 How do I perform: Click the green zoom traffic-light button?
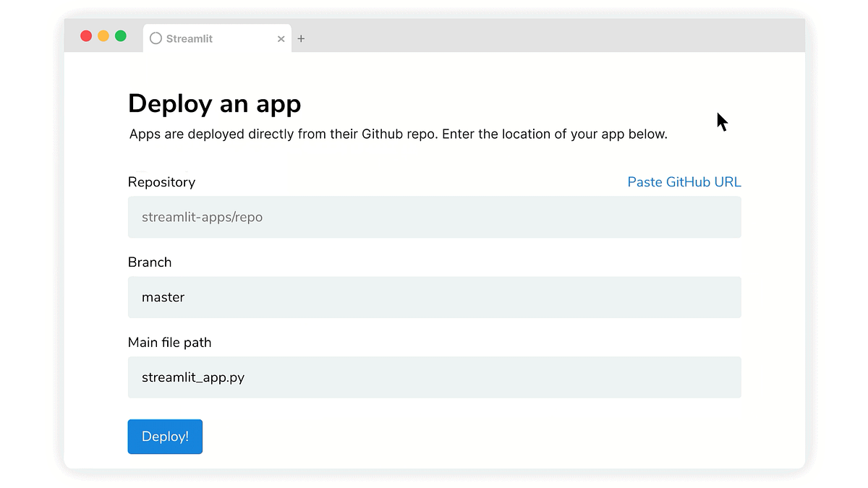tap(121, 35)
